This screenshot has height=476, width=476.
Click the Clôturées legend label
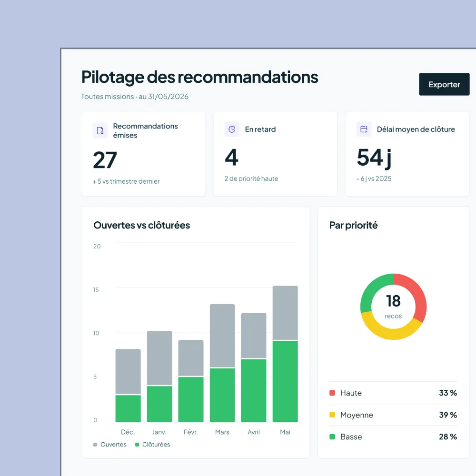click(156, 445)
